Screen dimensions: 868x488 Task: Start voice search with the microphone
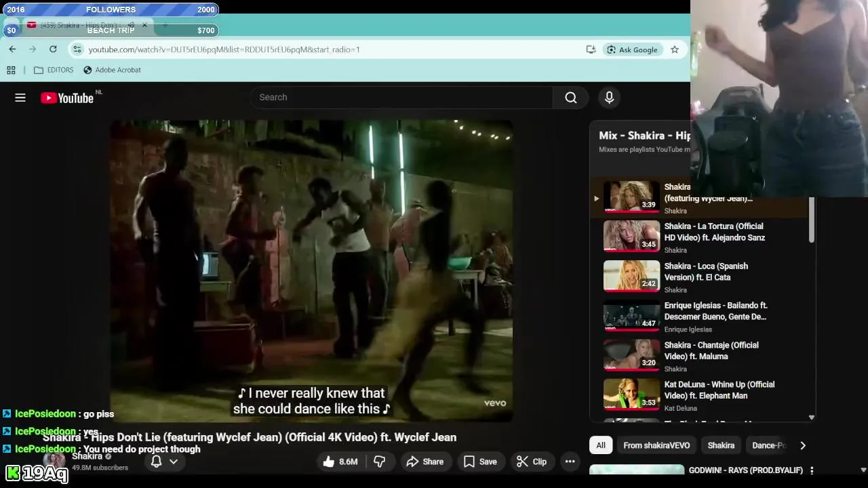(609, 98)
